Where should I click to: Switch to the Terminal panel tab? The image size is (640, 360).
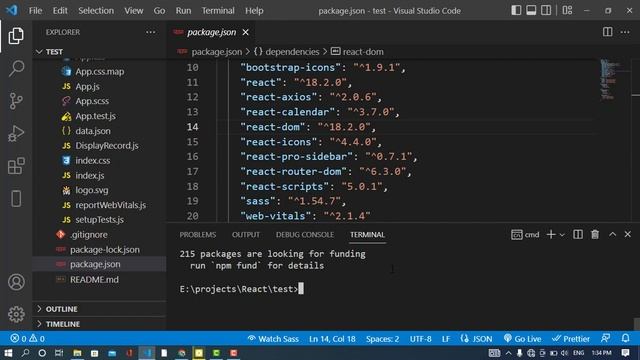coord(367,235)
